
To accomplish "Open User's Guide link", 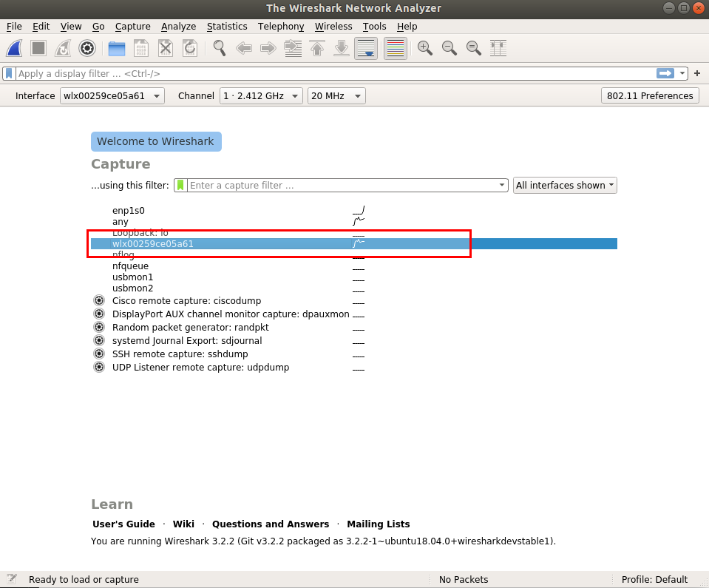I will 123,524.
